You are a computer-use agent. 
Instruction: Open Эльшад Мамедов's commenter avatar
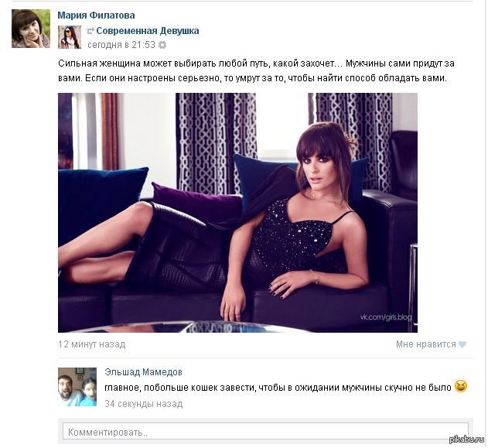coord(77,387)
